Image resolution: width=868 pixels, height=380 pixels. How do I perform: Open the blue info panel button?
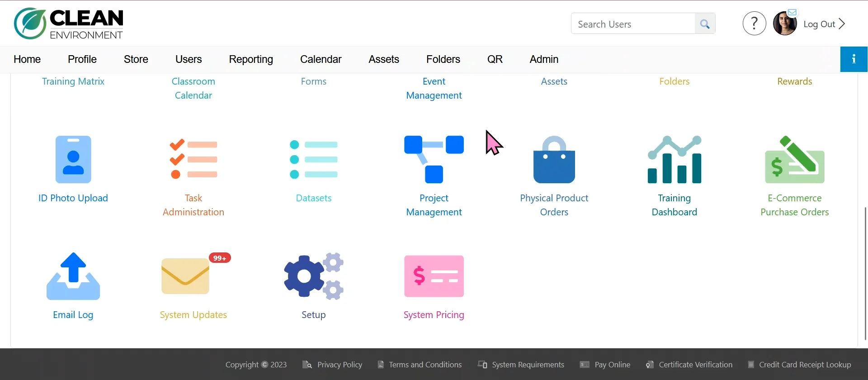pyautogui.click(x=854, y=59)
